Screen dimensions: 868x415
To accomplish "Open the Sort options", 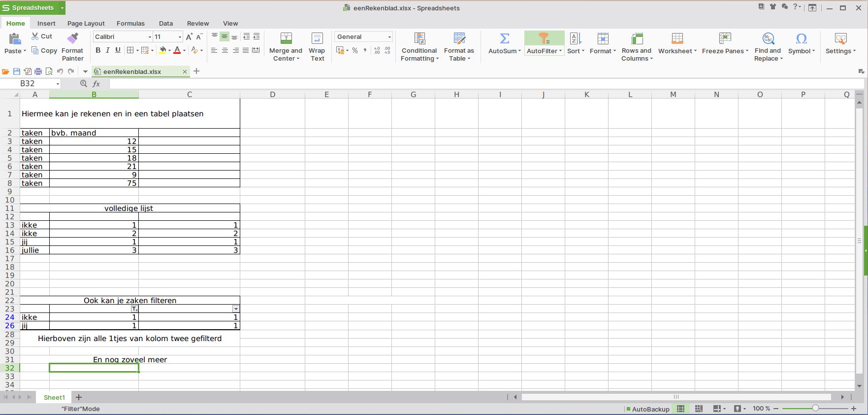I will pyautogui.click(x=576, y=43).
